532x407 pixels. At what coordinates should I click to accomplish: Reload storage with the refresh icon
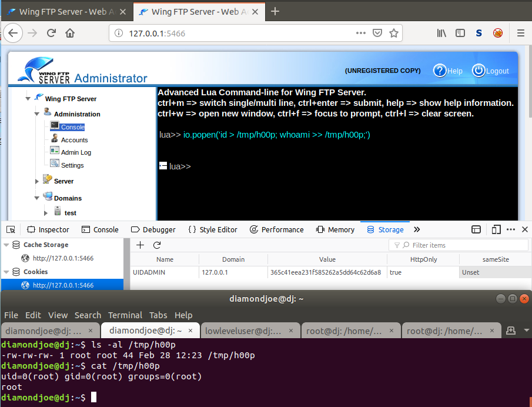157,245
